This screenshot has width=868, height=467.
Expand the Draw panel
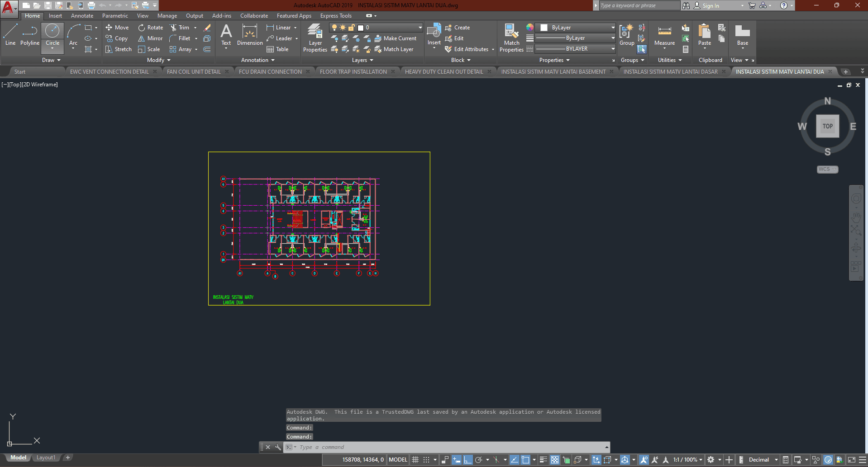51,60
